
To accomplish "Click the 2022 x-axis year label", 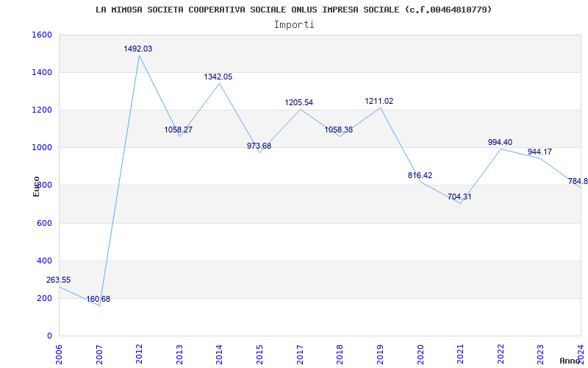I will [x=501, y=355].
